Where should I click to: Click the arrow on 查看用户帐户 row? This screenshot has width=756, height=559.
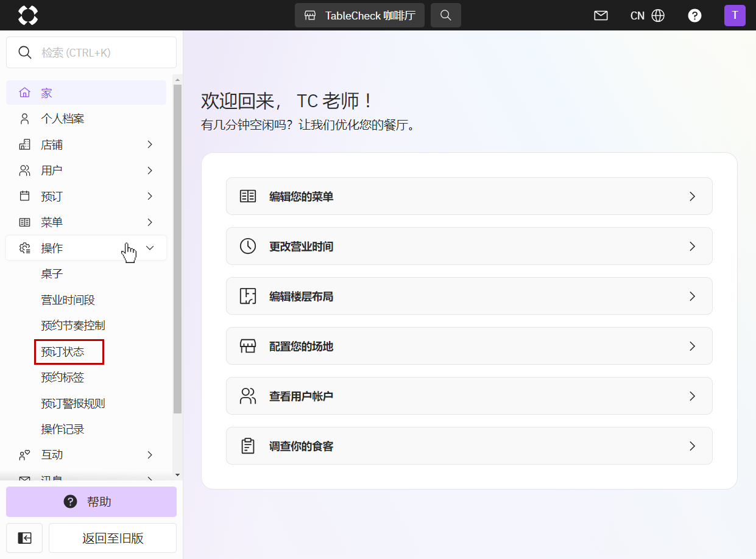(x=692, y=396)
